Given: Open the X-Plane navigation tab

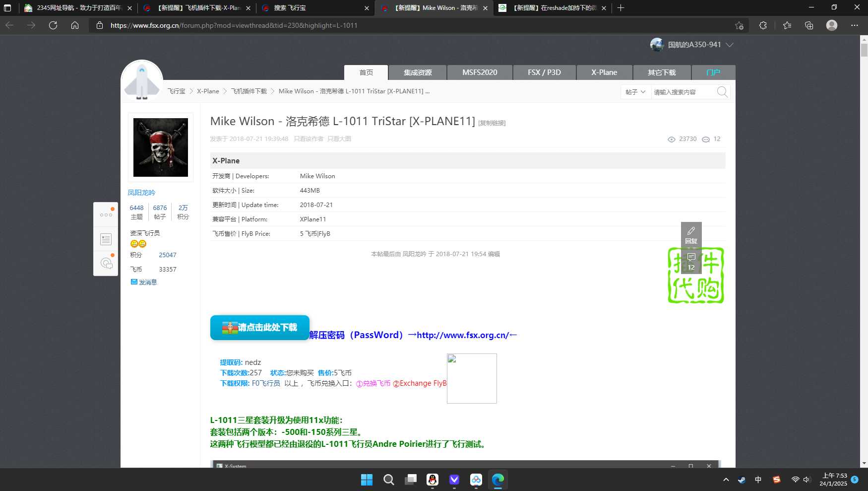Looking at the screenshot, I should pos(604,72).
